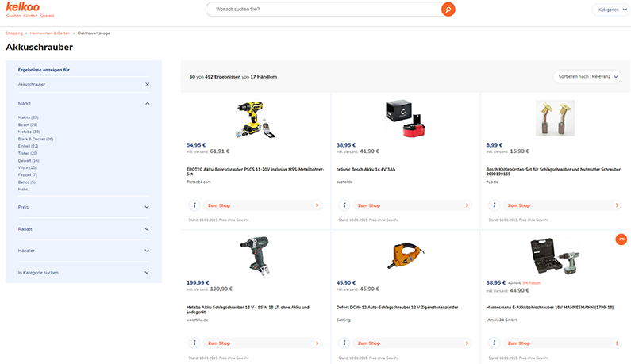Filter by Makita brand
This screenshot has height=364, width=631.
pyautogui.click(x=29, y=117)
